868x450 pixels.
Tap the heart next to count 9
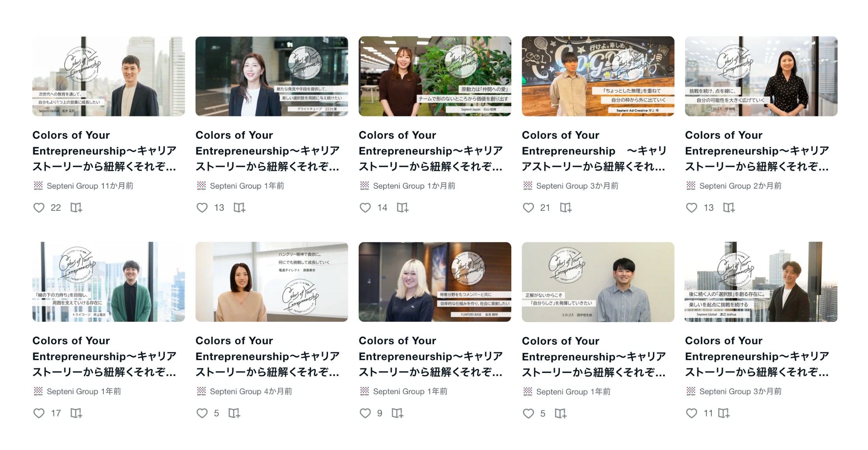365,413
